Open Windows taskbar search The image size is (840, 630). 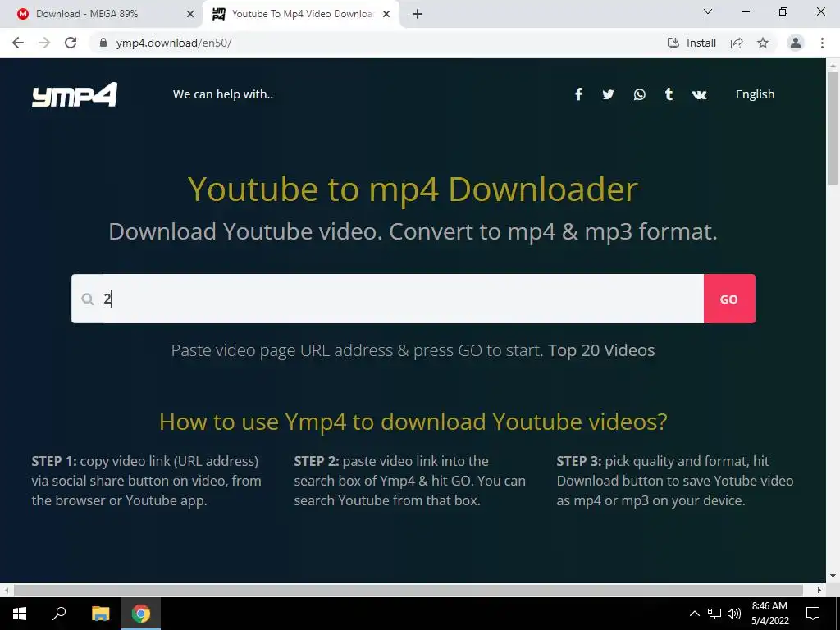(x=59, y=614)
